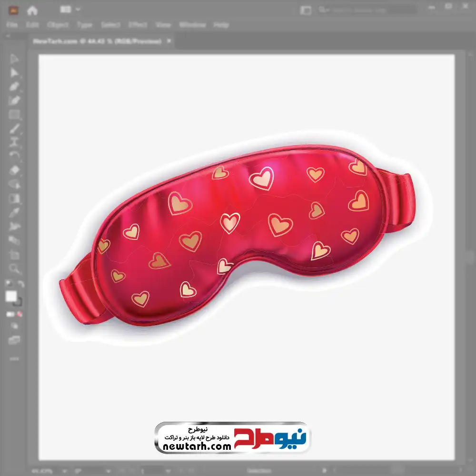Click the white Fill color swatch

(x=11, y=297)
